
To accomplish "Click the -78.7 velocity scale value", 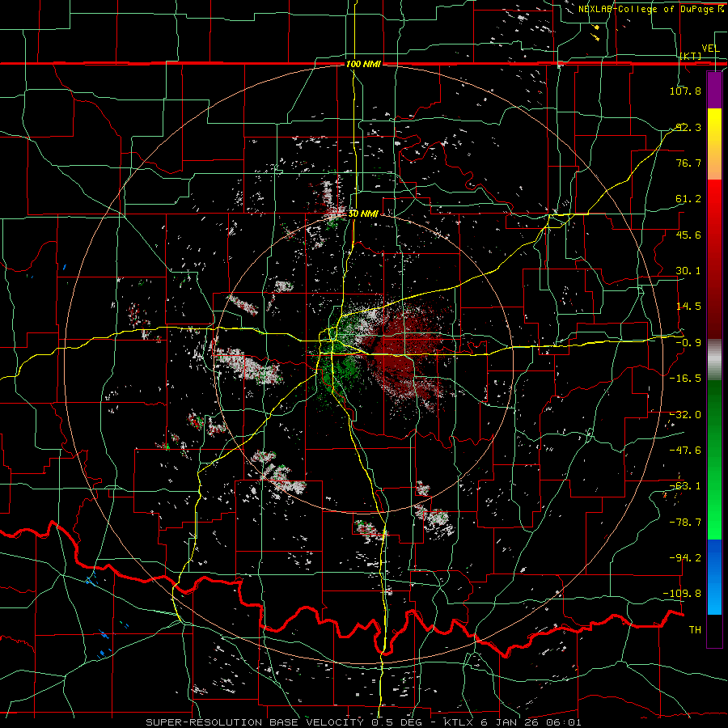I will (x=685, y=523).
